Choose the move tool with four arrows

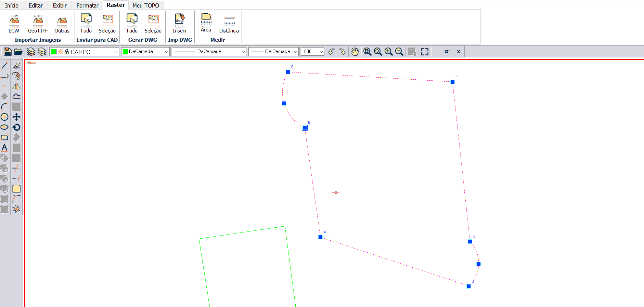pyautogui.click(x=16, y=117)
